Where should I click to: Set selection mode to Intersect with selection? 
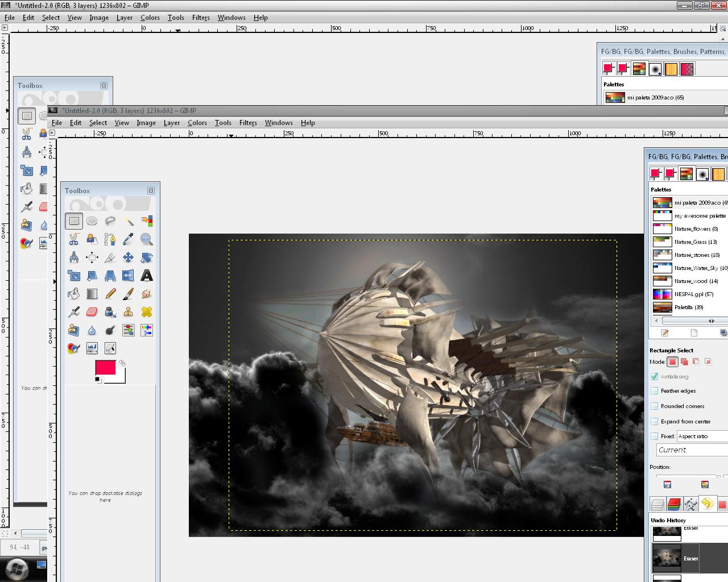(x=708, y=361)
